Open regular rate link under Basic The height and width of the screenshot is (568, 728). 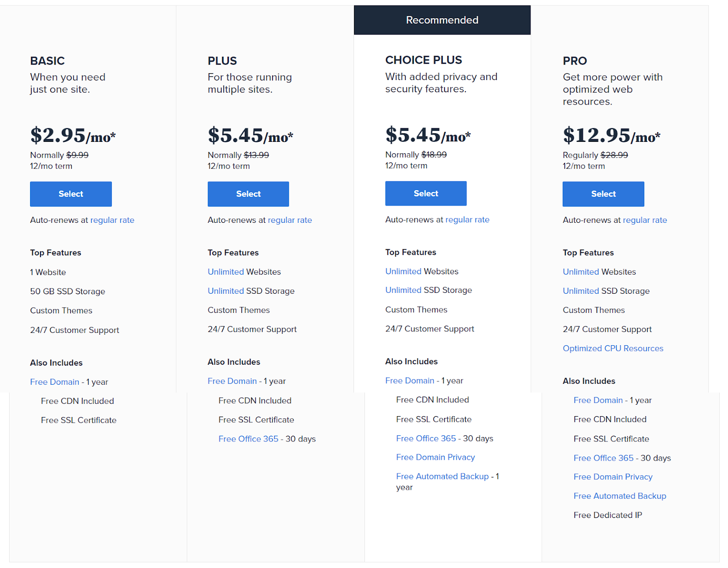coord(112,220)
